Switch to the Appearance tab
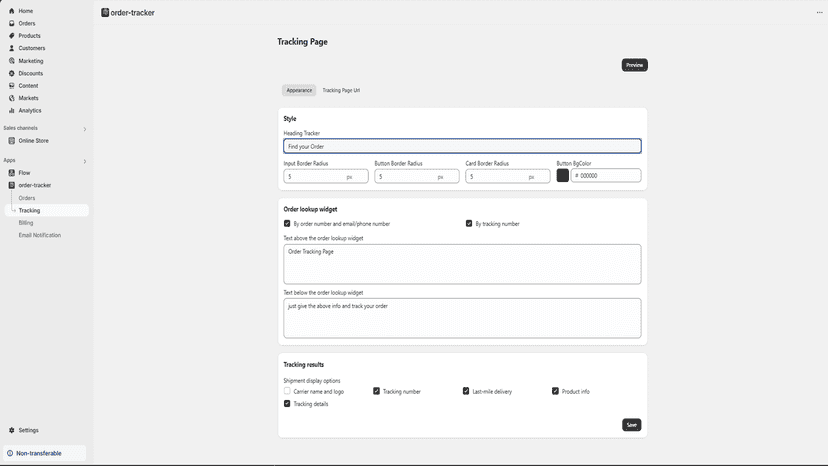Viewport: 828px width, 466px height. coord(299,90)
